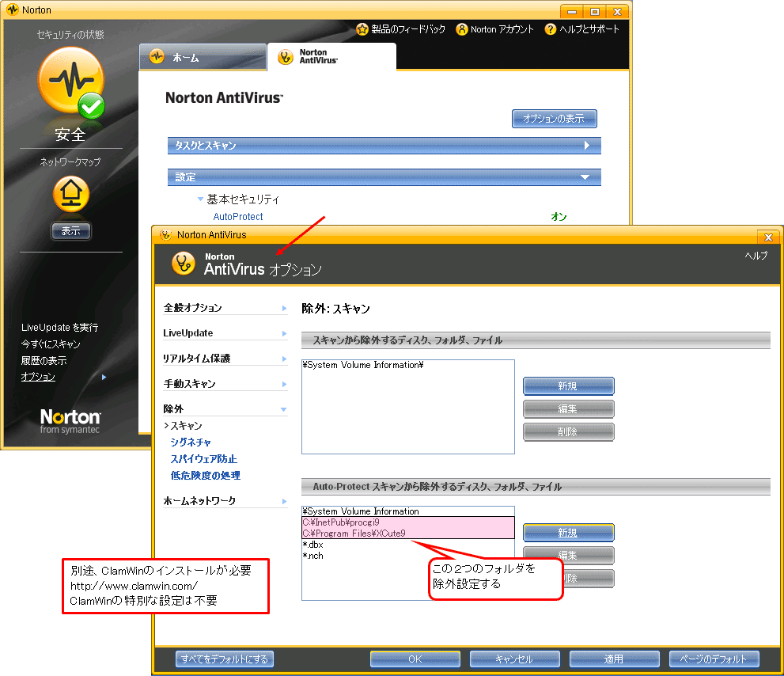Toggle the AutoProtect オン status

559,217
